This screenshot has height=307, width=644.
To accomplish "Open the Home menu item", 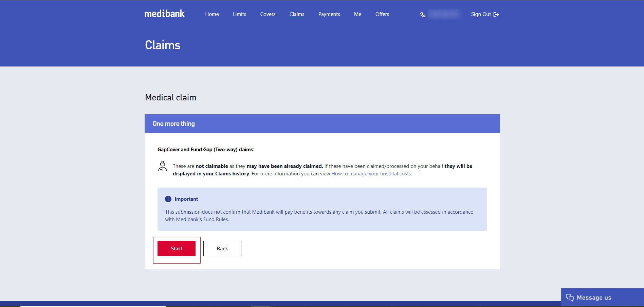I will pos(212,14).
